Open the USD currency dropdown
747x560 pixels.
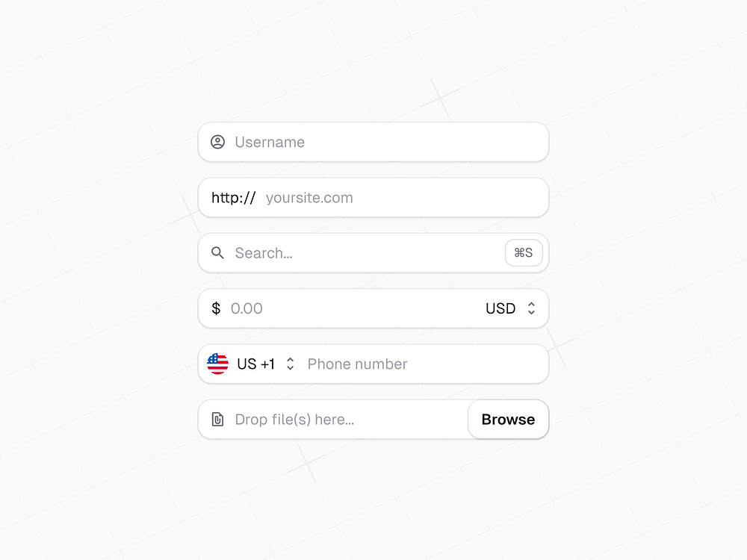pyautogui.click(x=514, y=308)
